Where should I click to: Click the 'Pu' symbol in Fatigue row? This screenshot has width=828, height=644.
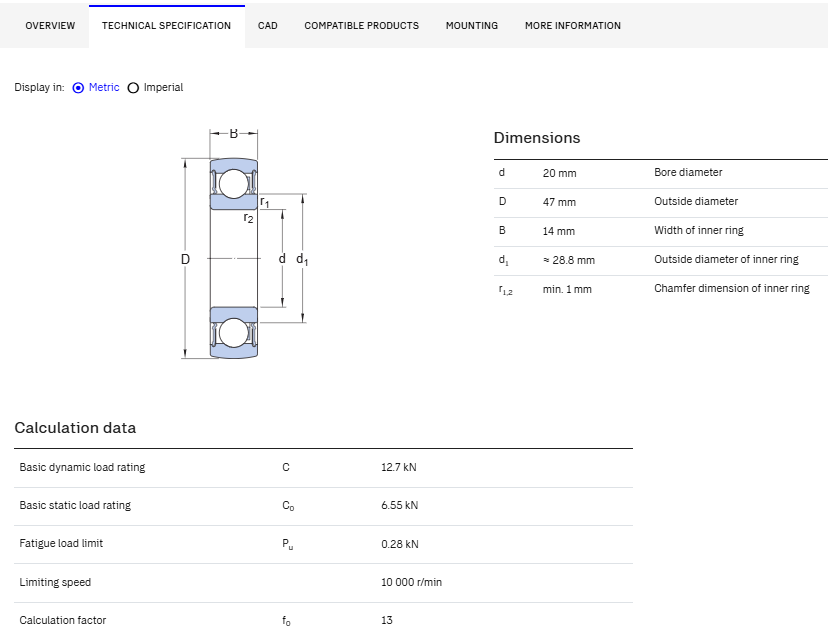(x=288, y=544)
